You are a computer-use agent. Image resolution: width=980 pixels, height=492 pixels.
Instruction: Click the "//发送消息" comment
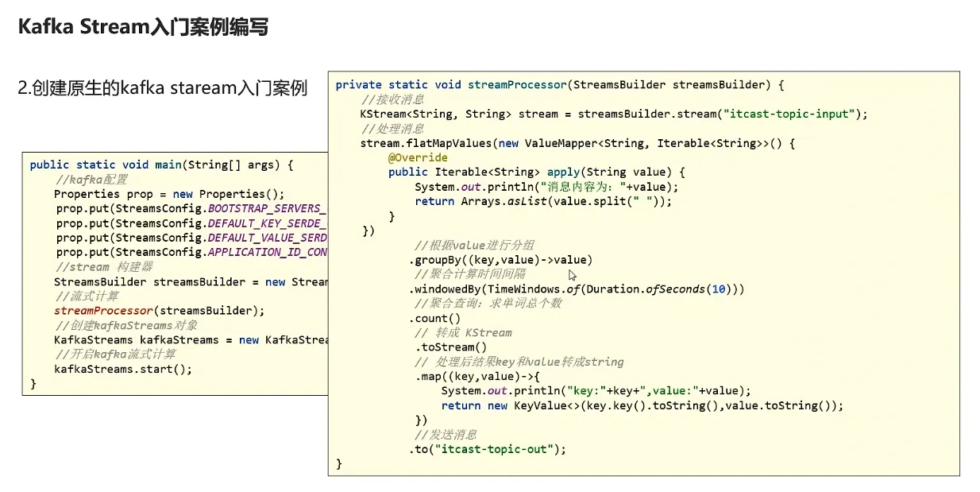coord(445,435)
